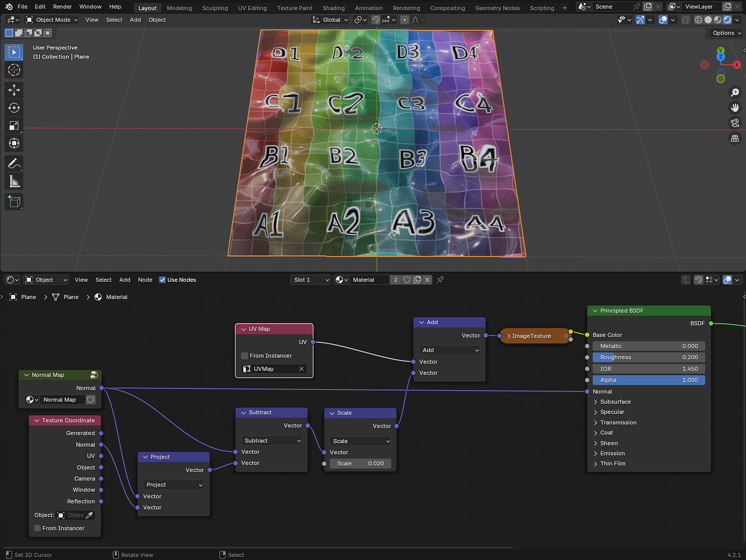746x560 pixels.
Task: Enable From Instancer in Texture Coordinate node
Action: coord(37,528)
